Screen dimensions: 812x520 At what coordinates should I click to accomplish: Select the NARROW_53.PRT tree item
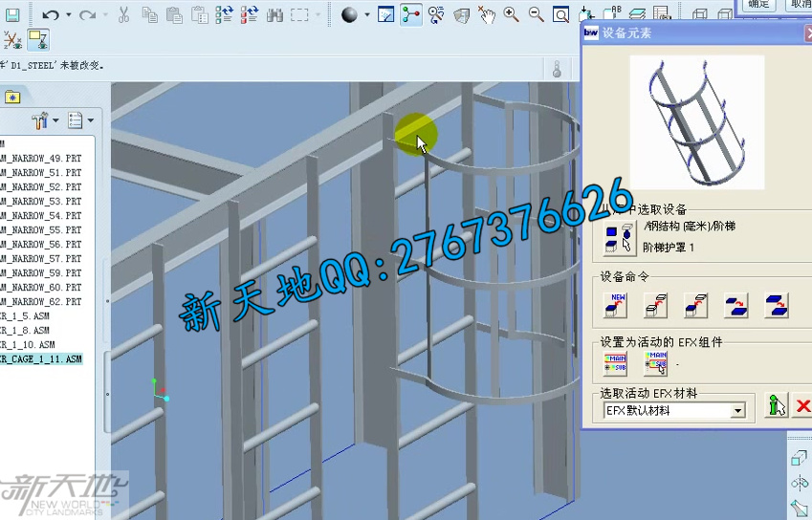click(41, 202)
